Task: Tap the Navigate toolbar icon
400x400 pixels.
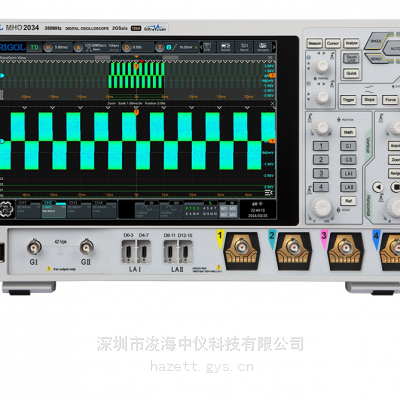Action: coord(263,47)
